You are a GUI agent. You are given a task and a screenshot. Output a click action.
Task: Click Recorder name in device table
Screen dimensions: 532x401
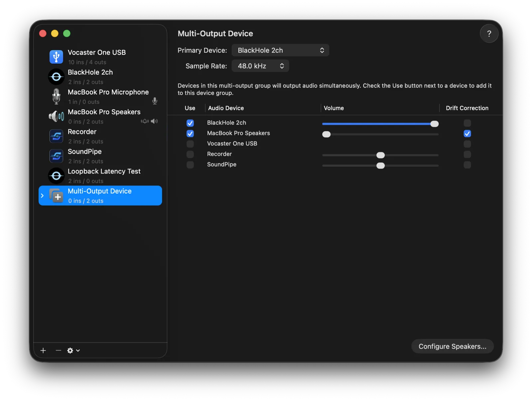[x=219, y=154]
